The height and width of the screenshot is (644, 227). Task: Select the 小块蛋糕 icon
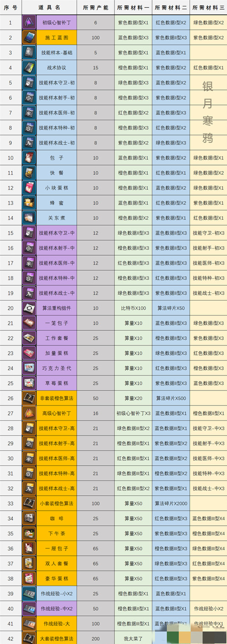pyautogui.click(x=29, y=188)
